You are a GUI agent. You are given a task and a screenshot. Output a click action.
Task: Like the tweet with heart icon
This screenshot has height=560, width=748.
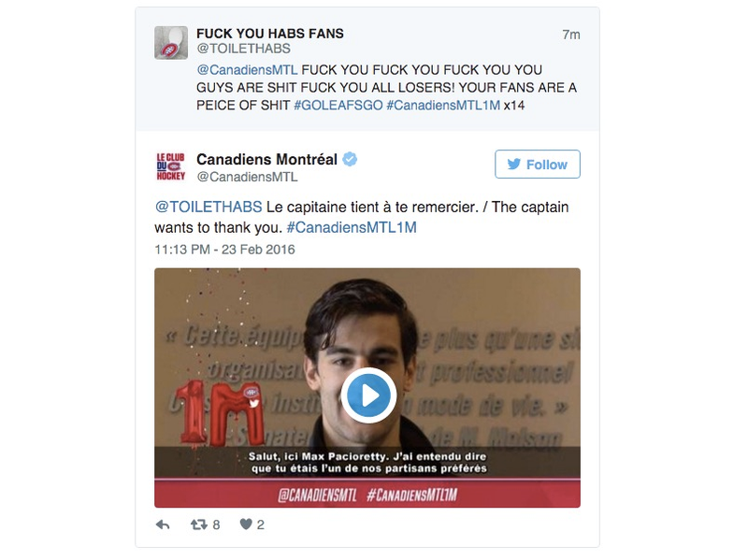click(246, 524)
